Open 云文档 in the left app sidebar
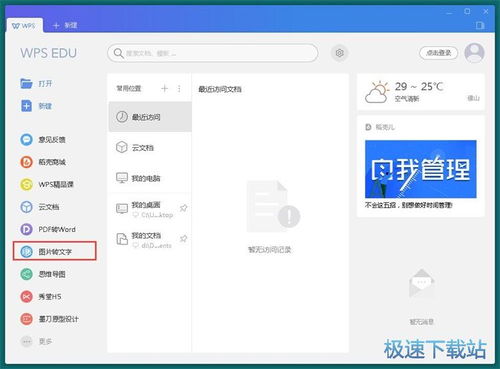The height and width of the screenshot is (369, 500). [x=40, y=207]
